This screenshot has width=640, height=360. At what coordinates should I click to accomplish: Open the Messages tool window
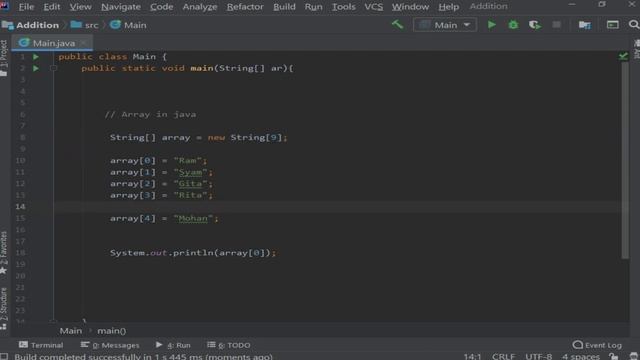tap(110, 345)
